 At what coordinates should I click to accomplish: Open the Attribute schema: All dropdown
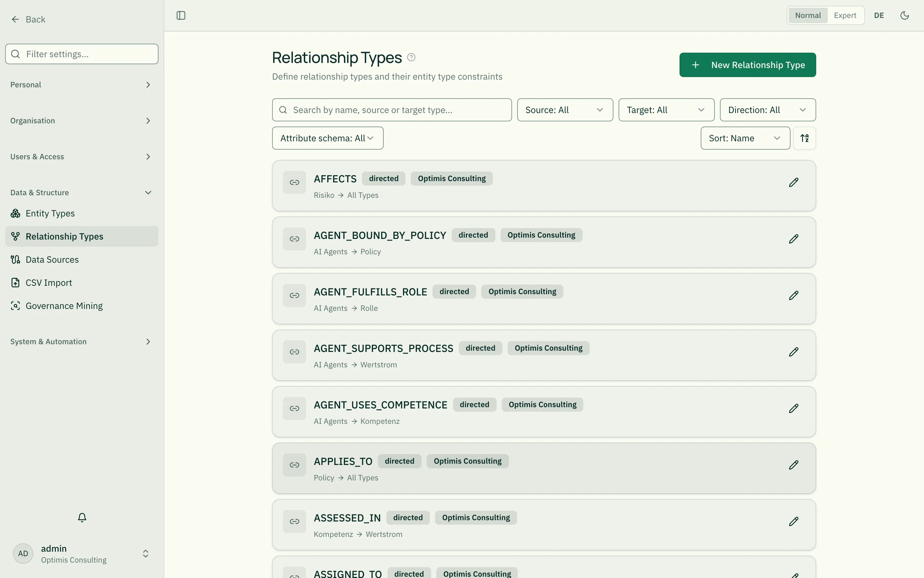pyautogui.click(x=328, y=138)
